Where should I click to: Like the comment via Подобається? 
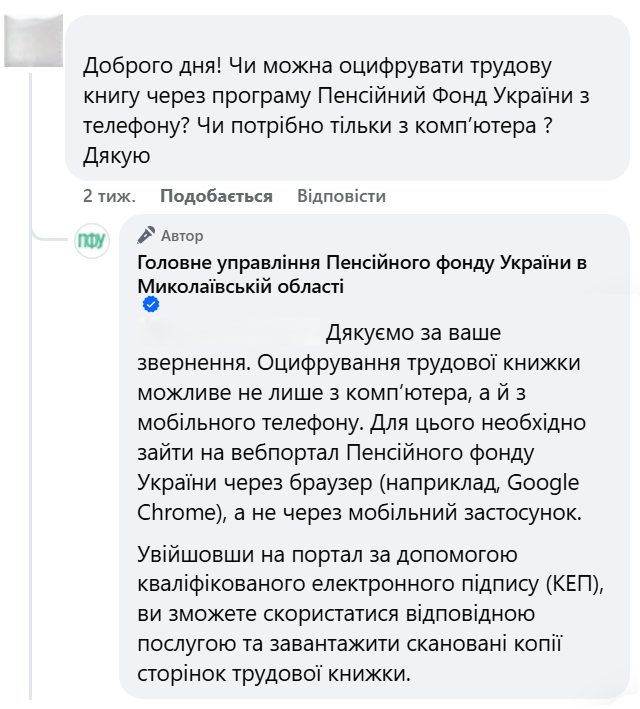click(x=216, y=196)
